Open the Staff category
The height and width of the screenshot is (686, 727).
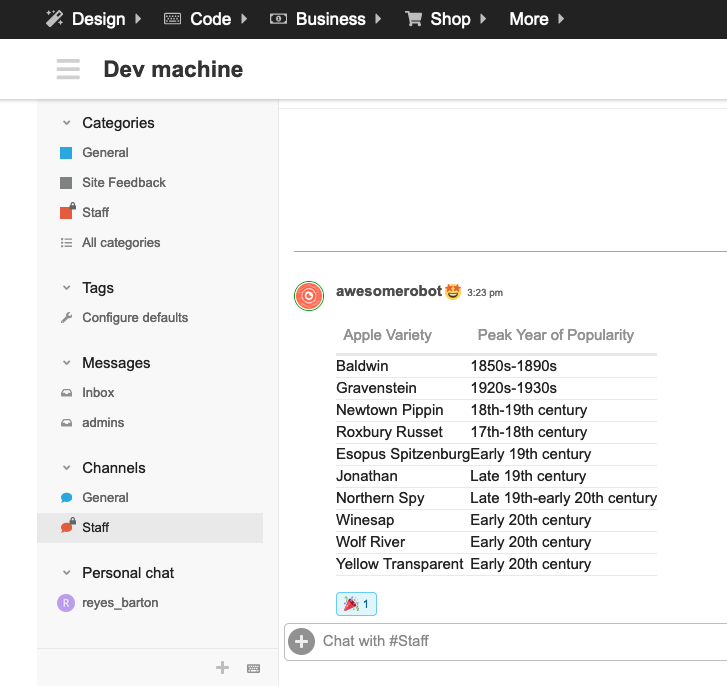96,212
